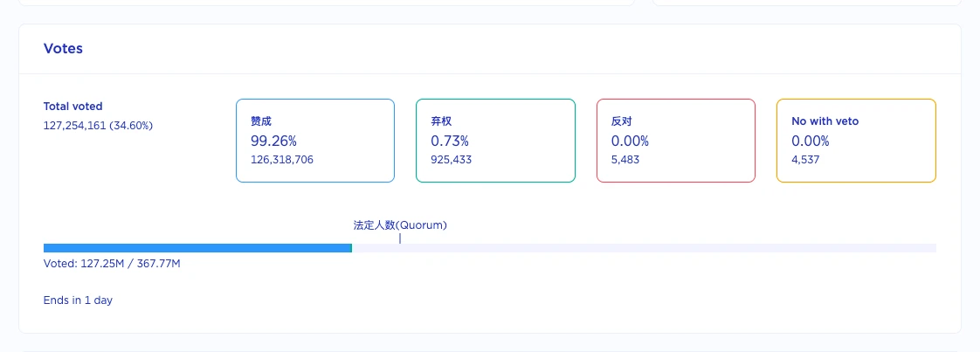Click the Votes section heading
Image resolution: width=980 pixels, height=352 pixels.
click(x=63, y=49)
